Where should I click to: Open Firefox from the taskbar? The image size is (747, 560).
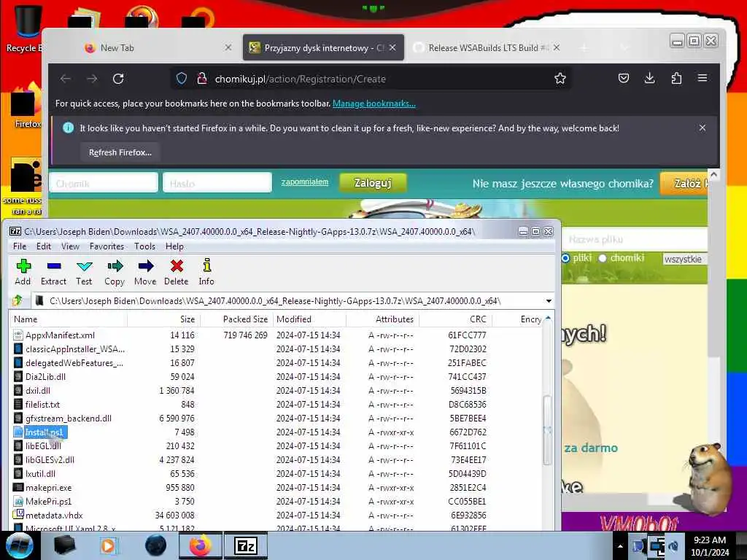pos(200,545)
